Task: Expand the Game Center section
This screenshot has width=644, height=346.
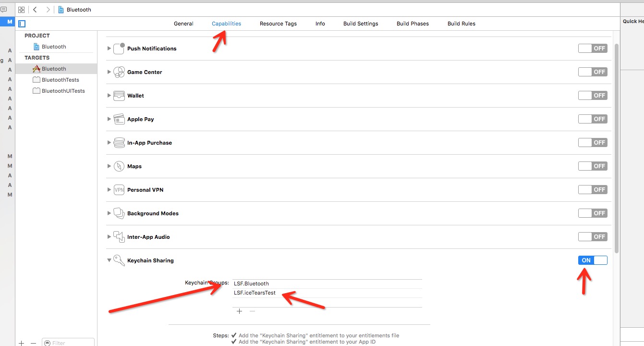Action: 109,72
